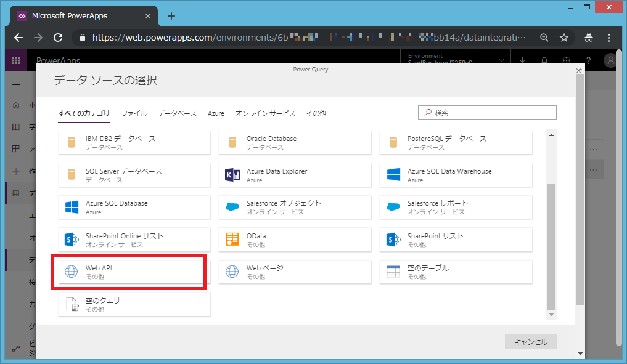Bookmark this page with star icon
The width and height of the screenshot is (627, 364).
pyautogui.click(x=564, y=38)
